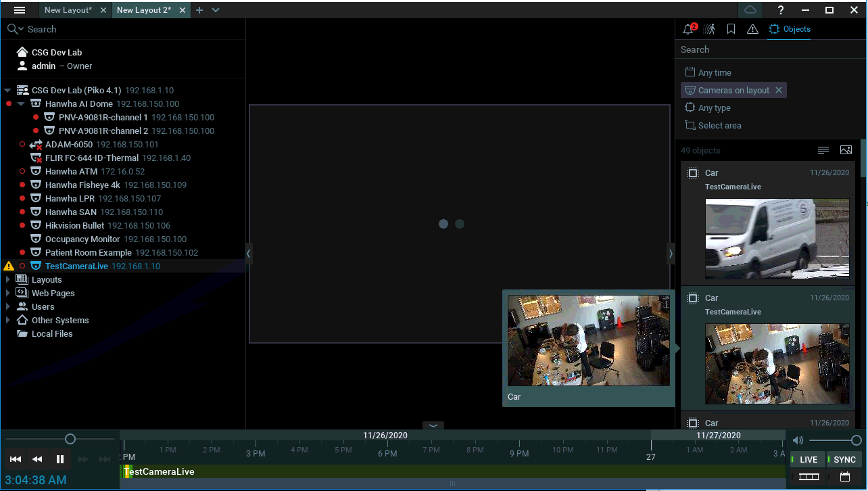
Task: Expand the Other Systems node
Action: pyautogui.click(x=7, y=320)
